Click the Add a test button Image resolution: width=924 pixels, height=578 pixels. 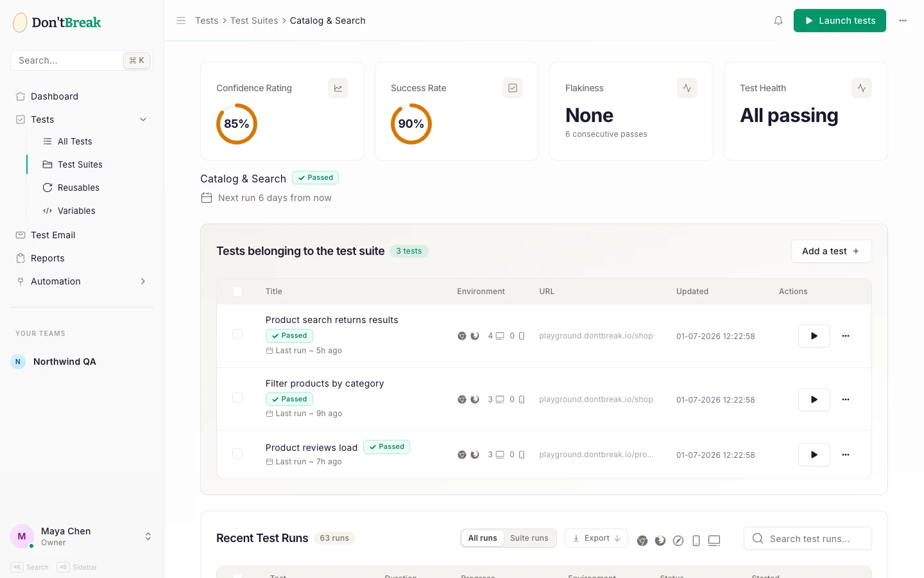click(832, 251)
